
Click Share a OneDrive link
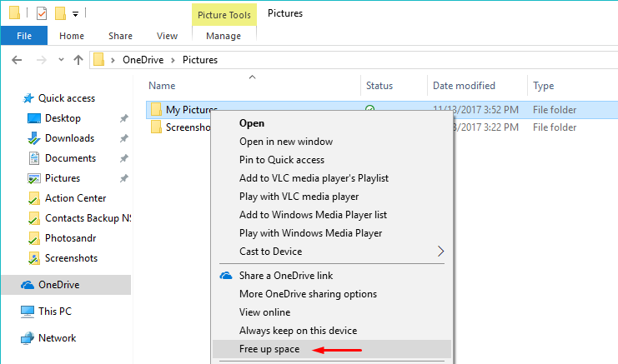pyautogui.click(x=286, y=276)
